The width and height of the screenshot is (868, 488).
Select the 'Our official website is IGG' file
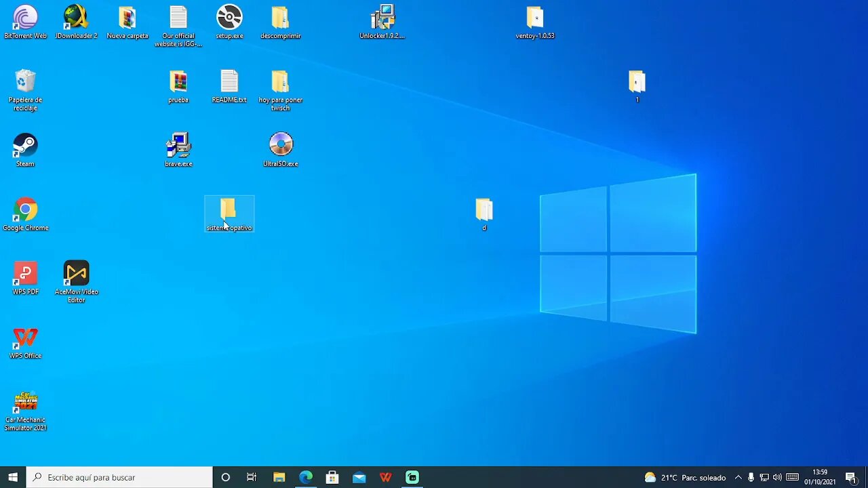tap(178, 26)
